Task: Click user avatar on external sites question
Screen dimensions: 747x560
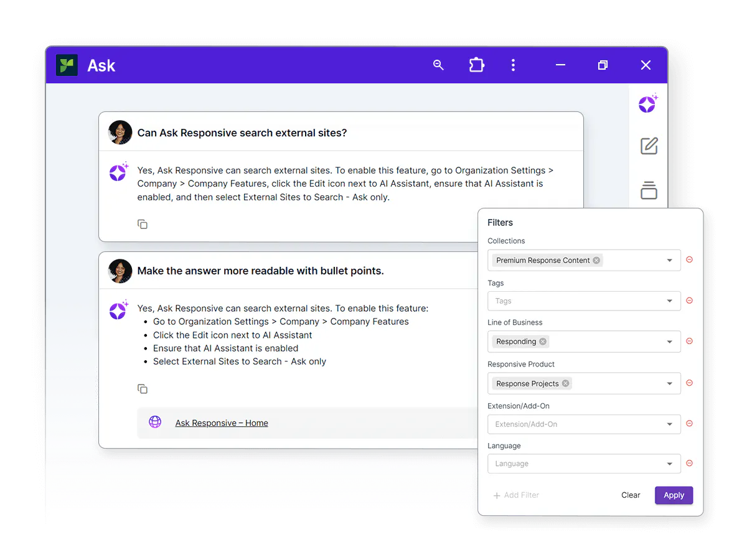Action: pyautogui.click(x=120, y=133)
